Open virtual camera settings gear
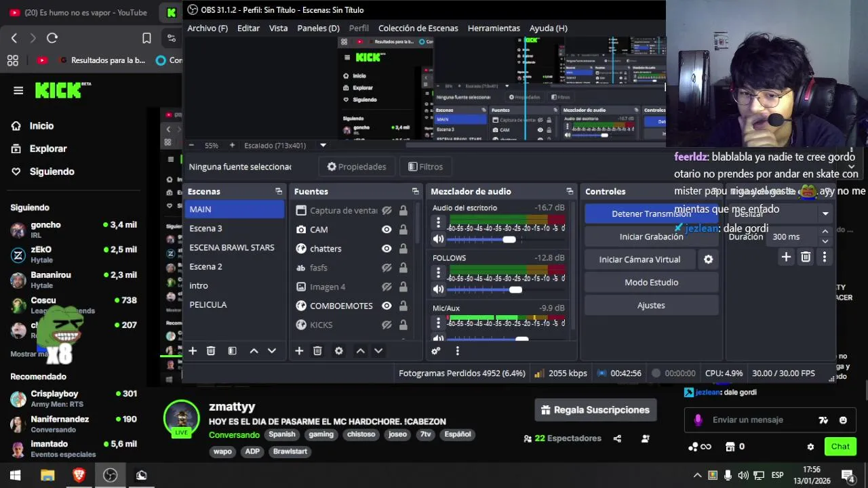Viewport: 868px width, 488px height. [708, 260]
